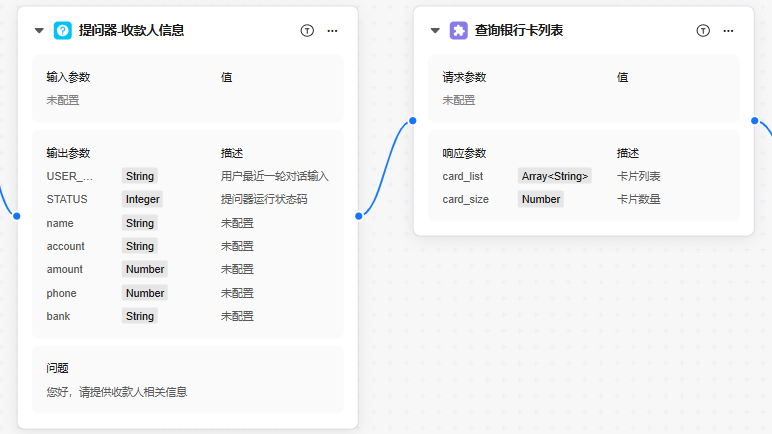Click the output port on 查询银行卡列表's right edge
The width and height of the screenshot is (772, 434).
[754, 120]
